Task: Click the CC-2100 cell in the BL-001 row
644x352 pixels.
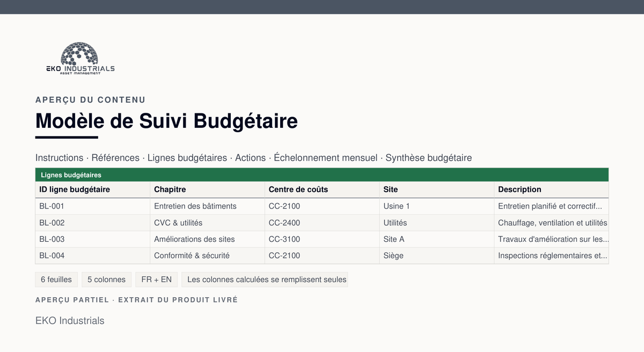Action: (x=323, y=206)
